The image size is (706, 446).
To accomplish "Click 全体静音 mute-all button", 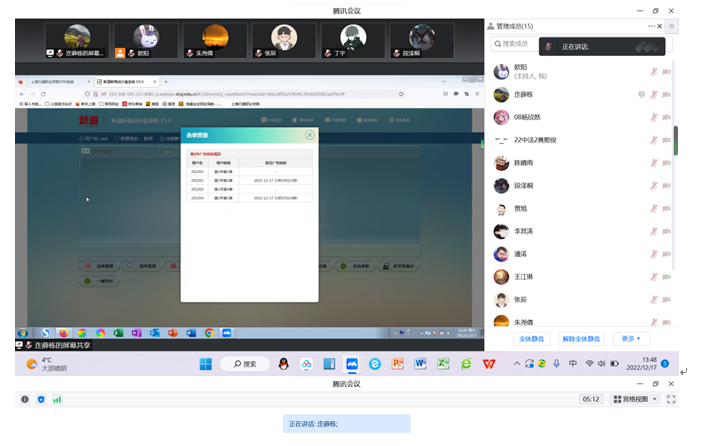I will tap(531, 339).
